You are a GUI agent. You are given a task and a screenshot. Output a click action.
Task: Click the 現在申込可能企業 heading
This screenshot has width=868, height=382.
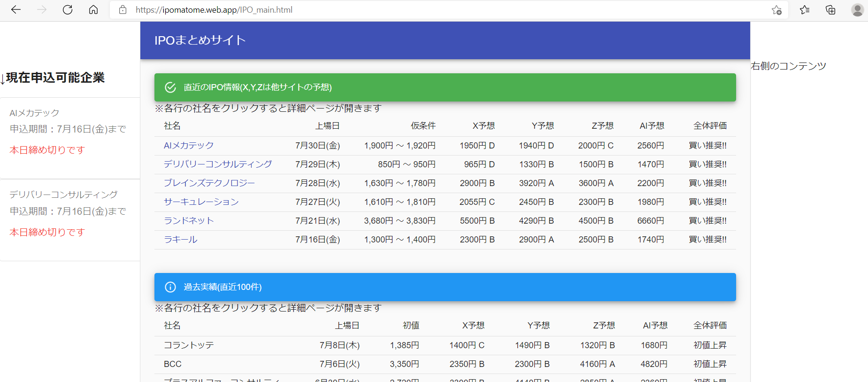(55, 78)
